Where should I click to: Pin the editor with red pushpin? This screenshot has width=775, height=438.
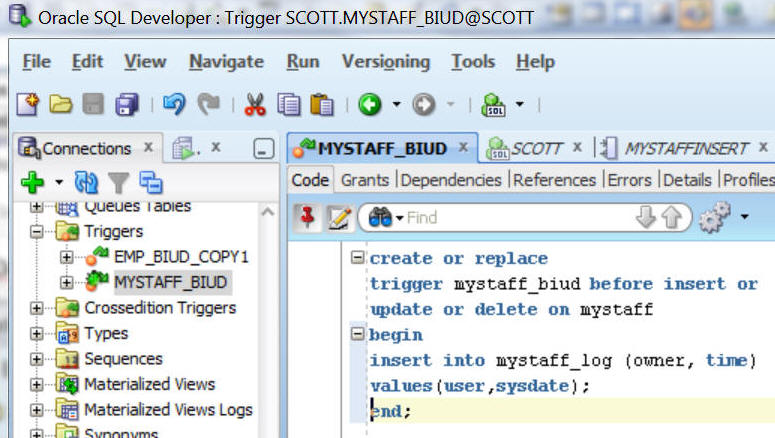pos(307,218)
